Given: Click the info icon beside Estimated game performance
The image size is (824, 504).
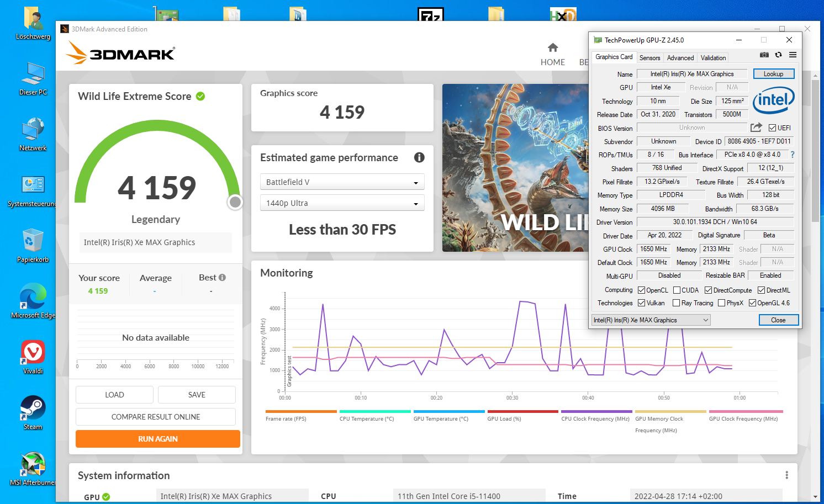Looking at the screenshot, I should [x=419, y=157].
